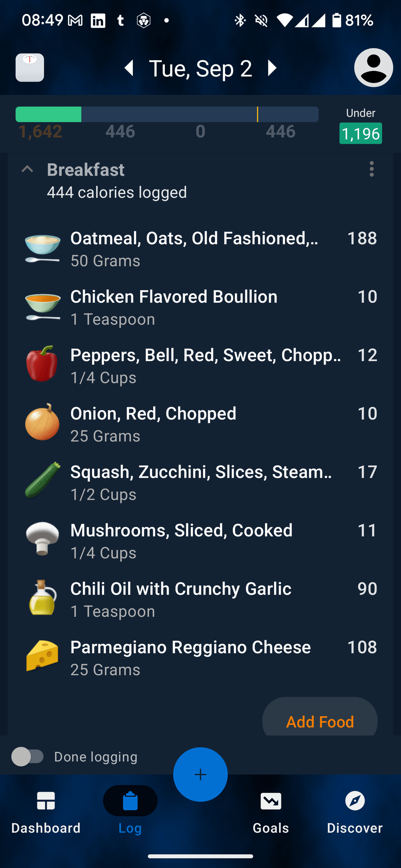This screenshot has width=401, height=868.
Task: Open the user profile avatar
Action: (373, 68)
